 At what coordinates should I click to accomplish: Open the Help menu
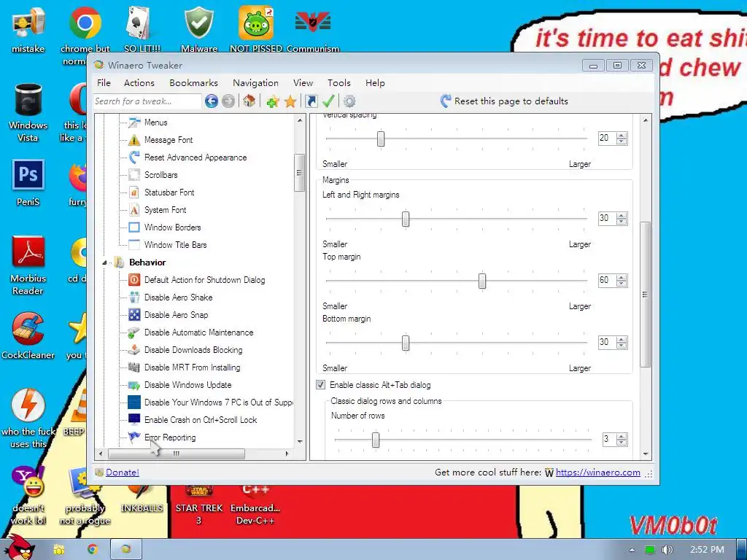376,83
